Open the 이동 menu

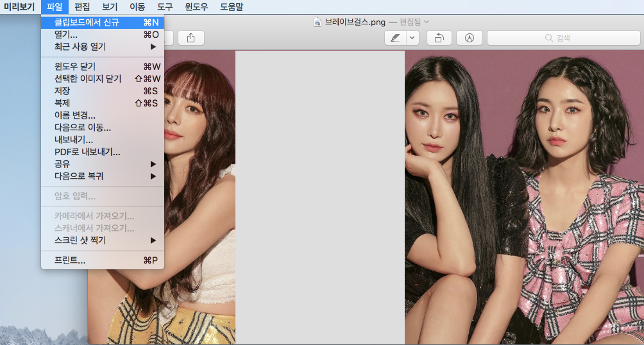pos(137,6)
